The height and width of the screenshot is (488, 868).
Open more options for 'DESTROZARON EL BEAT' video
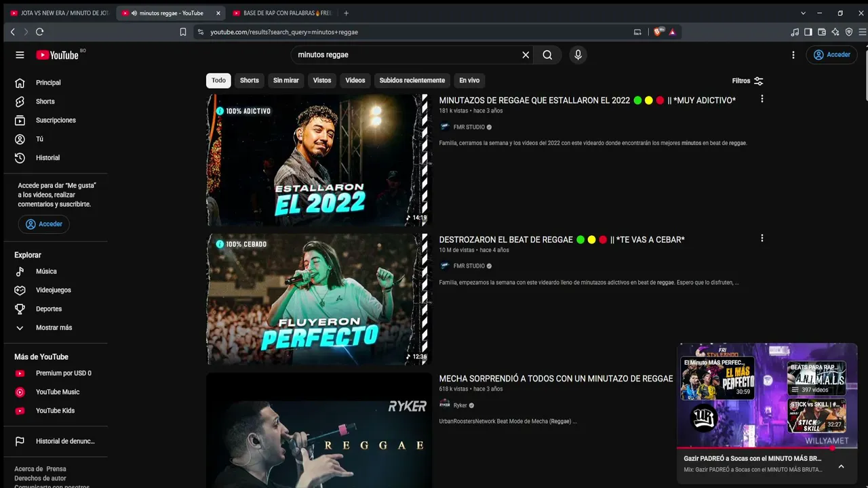pyautogui.click(x=762, y=239)
